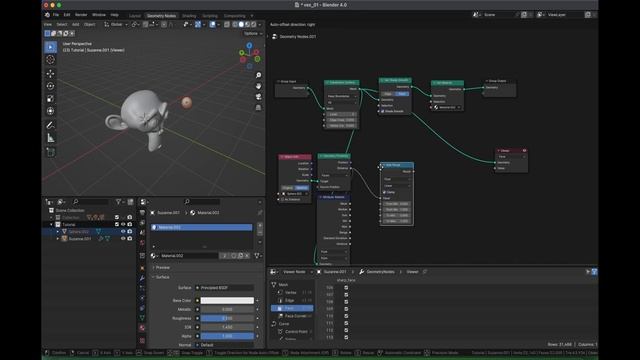Toggle render camera icon for Sphere.002
The width and height of the screenshot is (640, 360).
(x=130, y=231)
